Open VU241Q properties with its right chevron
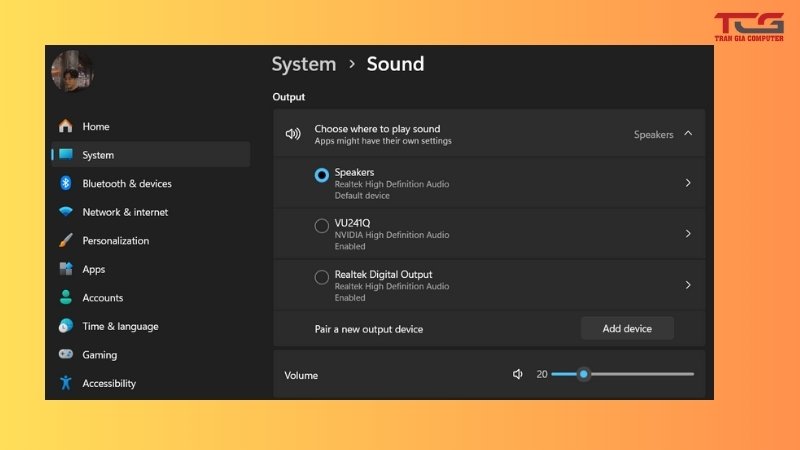 tap(688, 233)
